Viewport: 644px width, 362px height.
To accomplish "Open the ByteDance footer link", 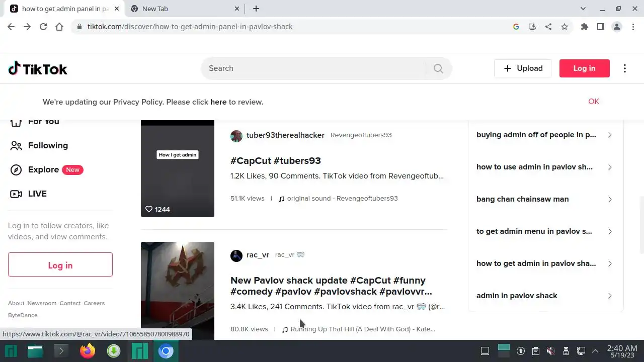I will click(x=23, y=315).
